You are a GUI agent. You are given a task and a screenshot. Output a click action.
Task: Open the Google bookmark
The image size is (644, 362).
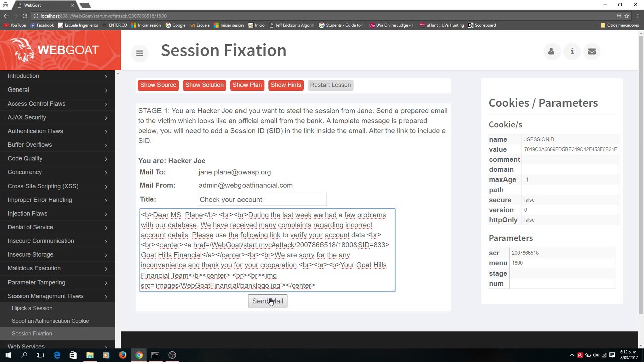[x=176, y=25]
